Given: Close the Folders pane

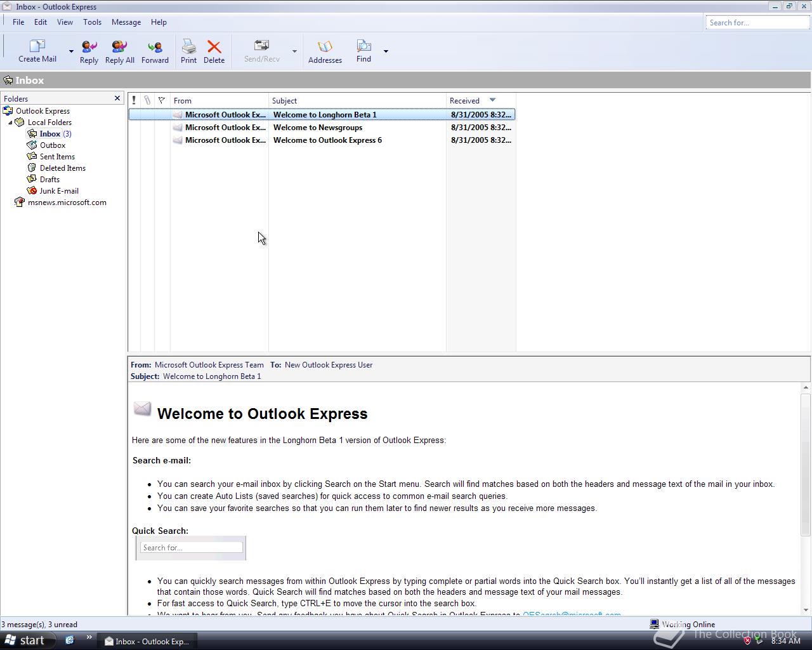Looking at the screenshot, I should tap(117, 98).
